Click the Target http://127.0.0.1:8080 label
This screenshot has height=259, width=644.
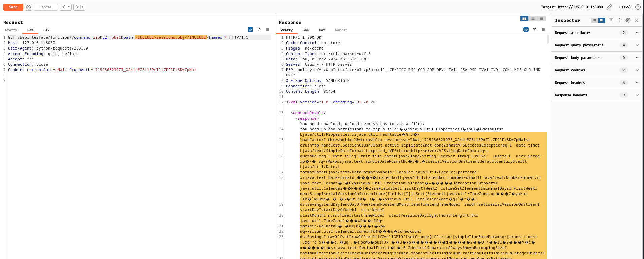[x=572, y=7]
